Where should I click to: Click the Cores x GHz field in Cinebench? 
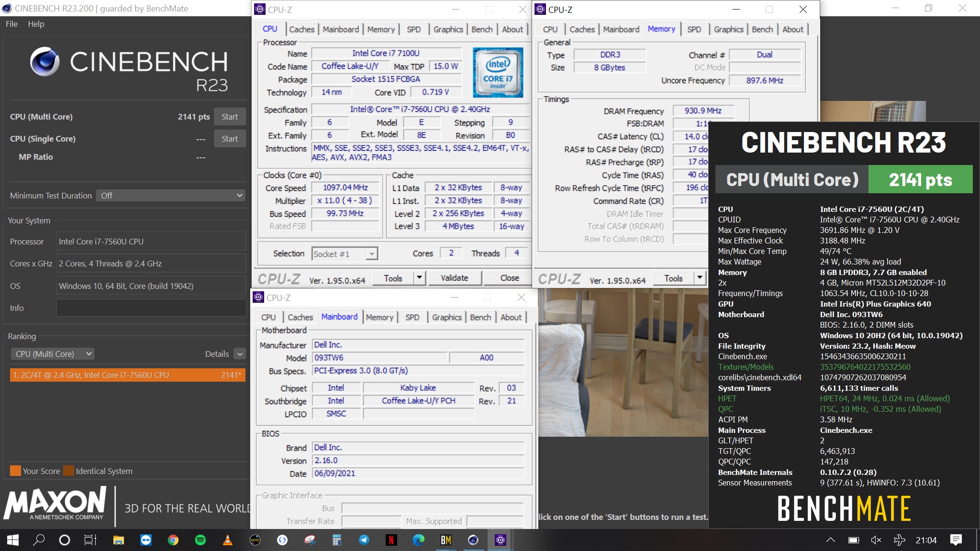click(151, 264)
